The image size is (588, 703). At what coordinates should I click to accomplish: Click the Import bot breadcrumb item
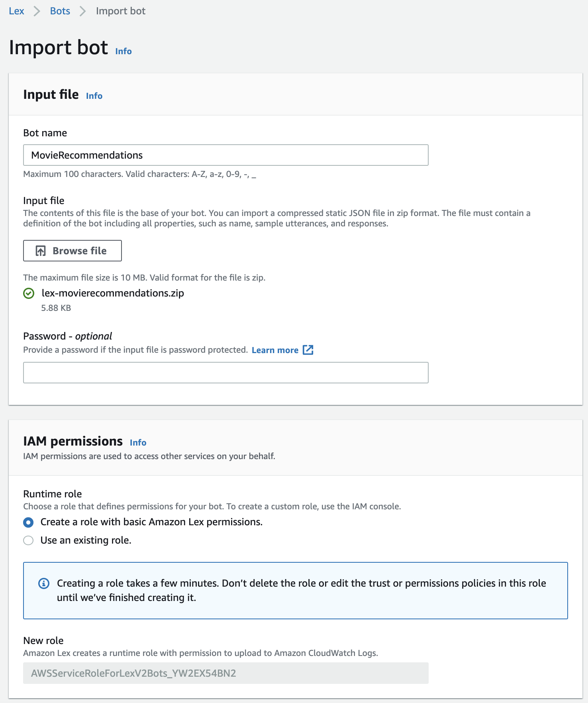[120, 11]
